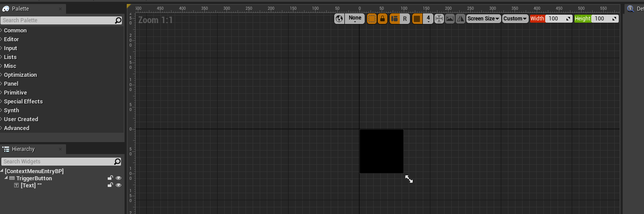Image resolution: width=644 pixels, height=214 pixels.
Task: Click the preview background image icon
Action: coord(450,19)
